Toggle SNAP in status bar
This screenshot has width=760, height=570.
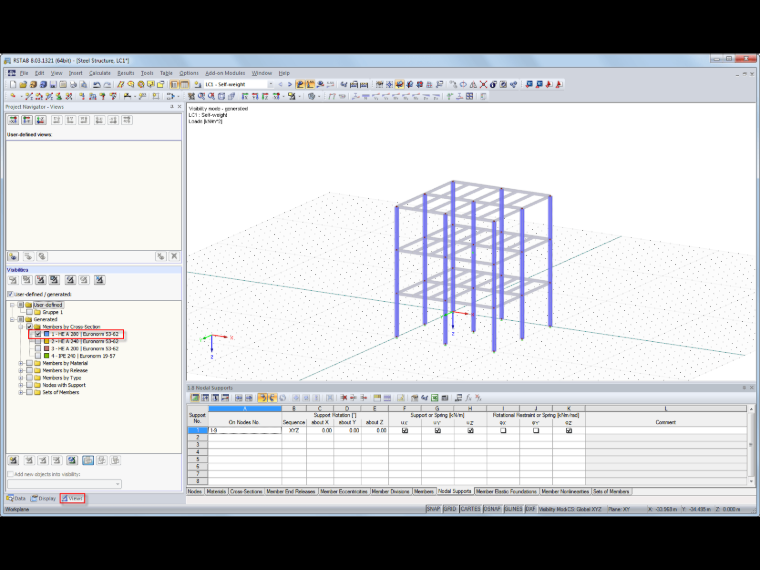pyautogui.click(x=433, y=509)
